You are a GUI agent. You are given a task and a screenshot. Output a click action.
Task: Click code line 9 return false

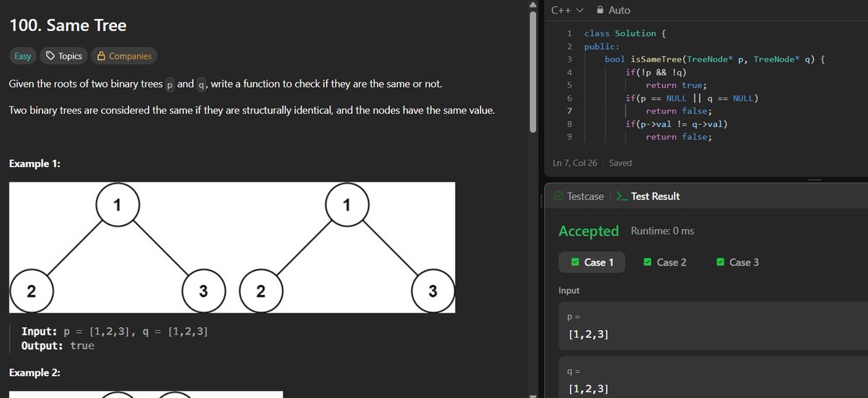pos(678,137)
